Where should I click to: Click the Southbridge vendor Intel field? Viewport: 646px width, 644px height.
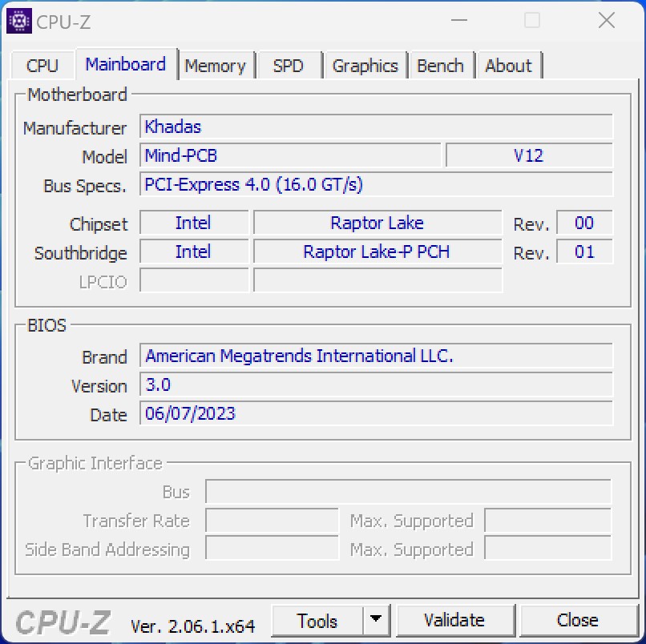(194, 252)
